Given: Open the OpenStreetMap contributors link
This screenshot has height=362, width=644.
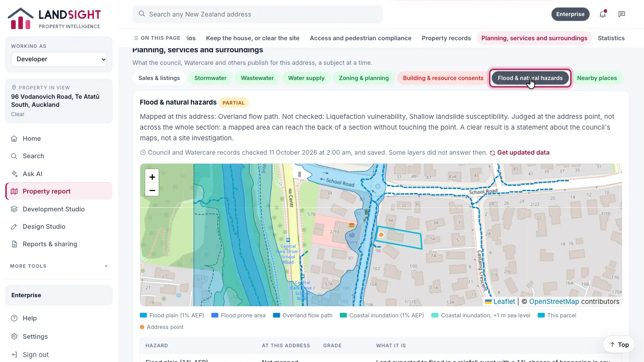Looking at the screenshot, I should click(x=554, y=302).
